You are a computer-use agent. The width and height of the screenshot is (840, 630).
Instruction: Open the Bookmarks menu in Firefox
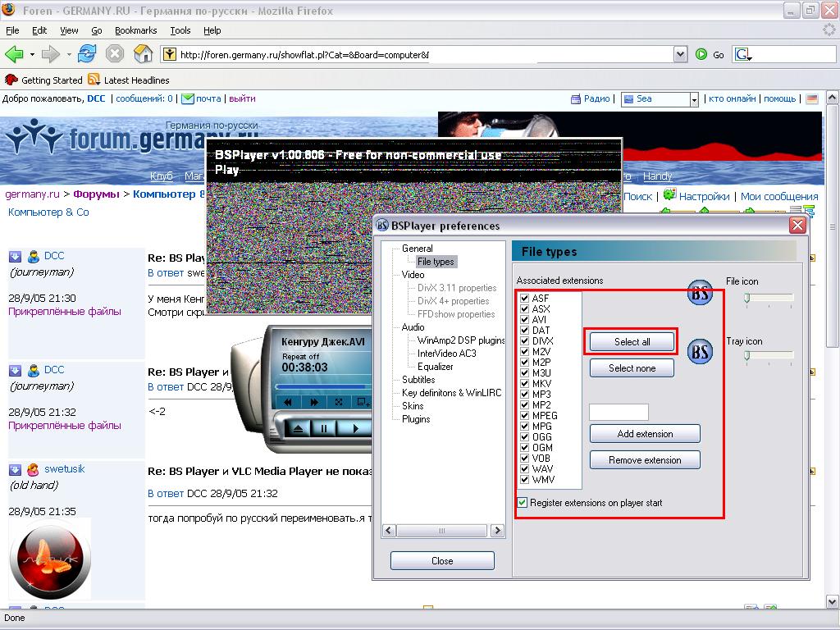[x=136, y=30]
